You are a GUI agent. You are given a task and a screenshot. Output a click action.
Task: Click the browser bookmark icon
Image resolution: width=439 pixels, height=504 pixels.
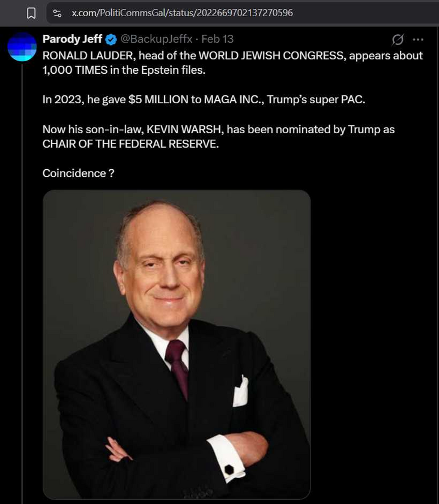31,13
